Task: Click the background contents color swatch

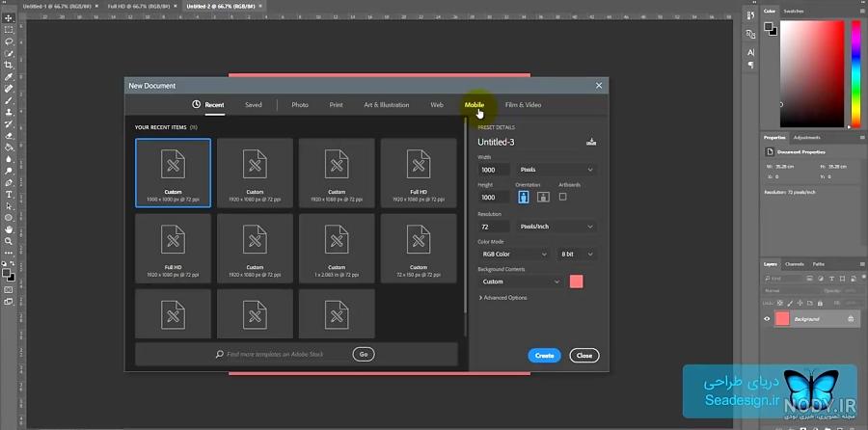Action: pyautogui.click(x=577, y=282)
